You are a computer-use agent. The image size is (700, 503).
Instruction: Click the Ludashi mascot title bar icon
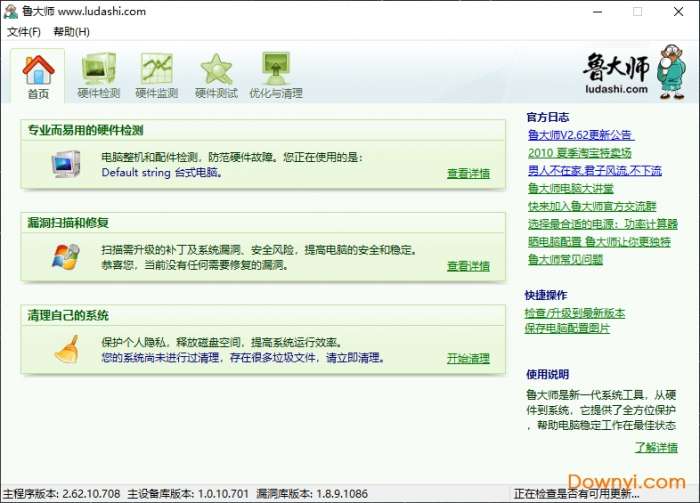tap(10, 11)
